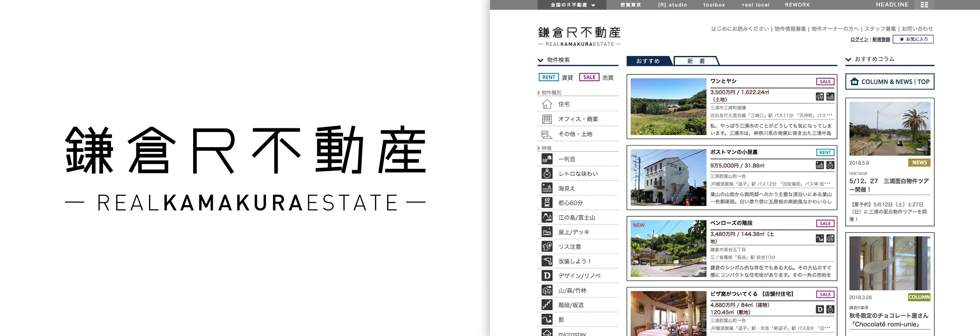
Task: Open the 全国のR不動産 dropdown
Action: (572, 5)
